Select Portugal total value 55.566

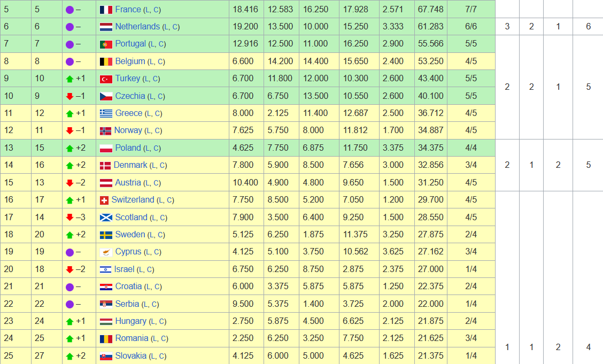coord(431,43)
